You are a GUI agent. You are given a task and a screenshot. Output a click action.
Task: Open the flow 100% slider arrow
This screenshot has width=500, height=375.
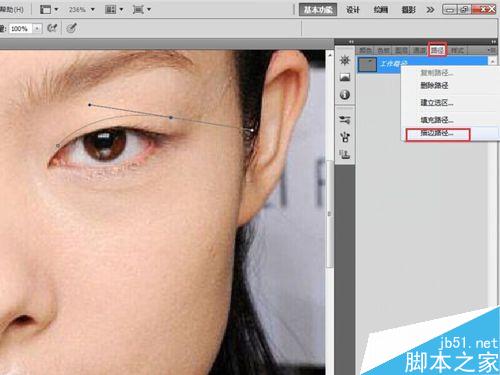click(37, 28)
